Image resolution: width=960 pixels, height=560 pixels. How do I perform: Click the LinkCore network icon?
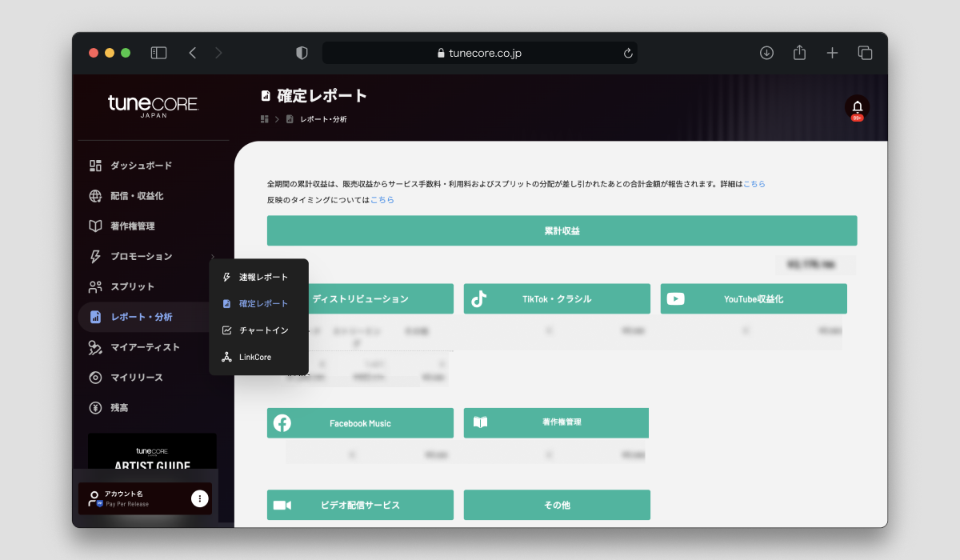[226, 357]
